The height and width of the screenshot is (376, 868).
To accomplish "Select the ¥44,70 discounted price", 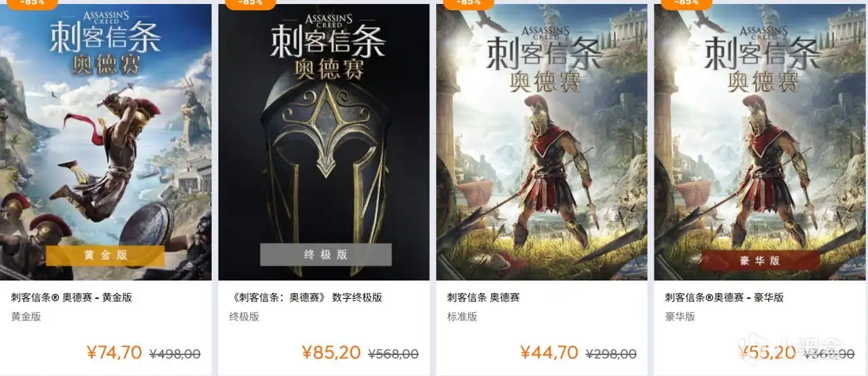I will (549, 352).
